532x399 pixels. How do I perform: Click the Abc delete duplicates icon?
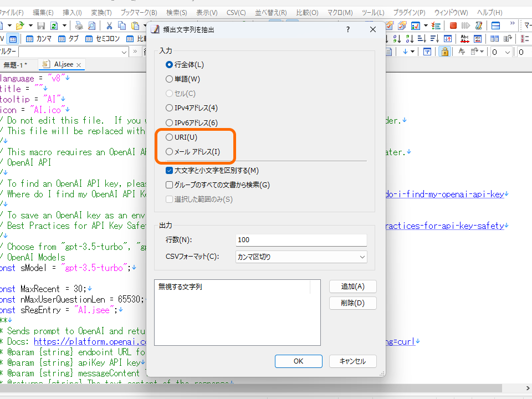(464, 39)
